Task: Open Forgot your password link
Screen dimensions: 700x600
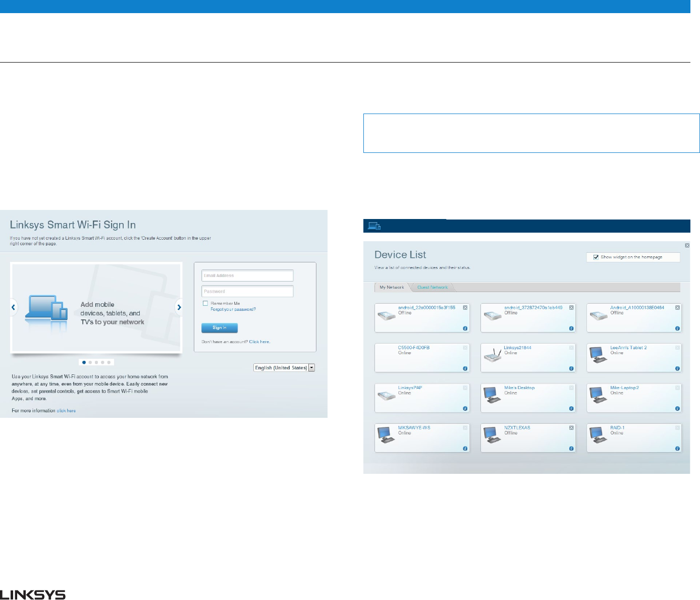Action: pyautogui.click(x=233, y=309)
